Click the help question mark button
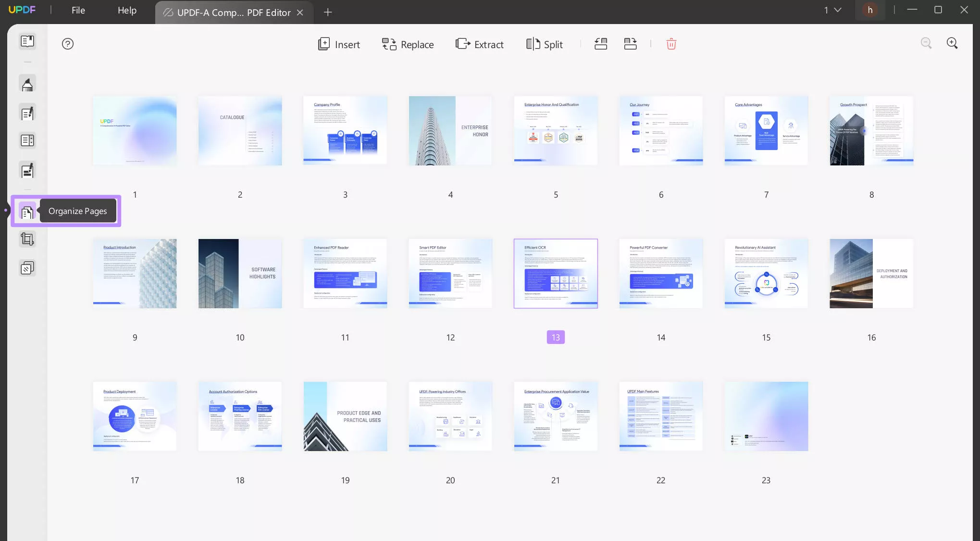 click(x=67, y=43)
